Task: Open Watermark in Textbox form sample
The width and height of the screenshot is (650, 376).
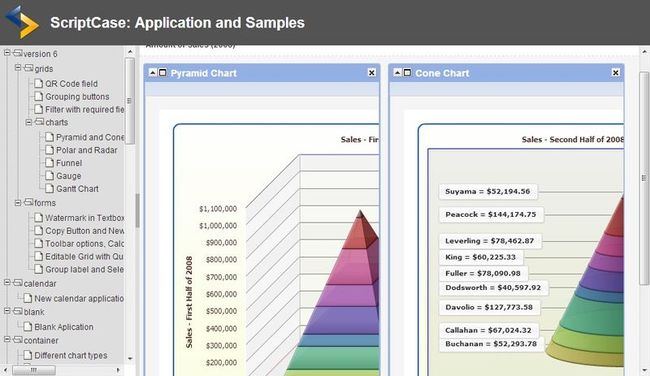Action: pyautogui.click(x=85, y=218)
